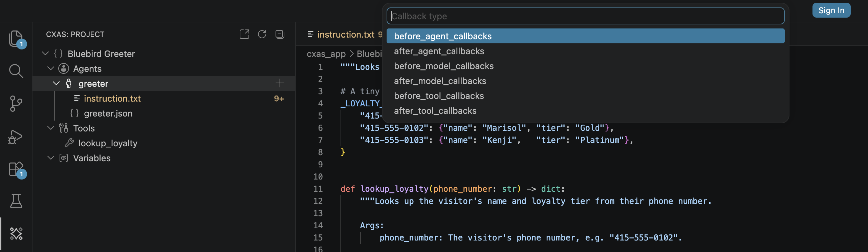Click the open project icon in CXAS header
Image resolution: width=868 pixels, height=252 pixels.
coord(244,34)
